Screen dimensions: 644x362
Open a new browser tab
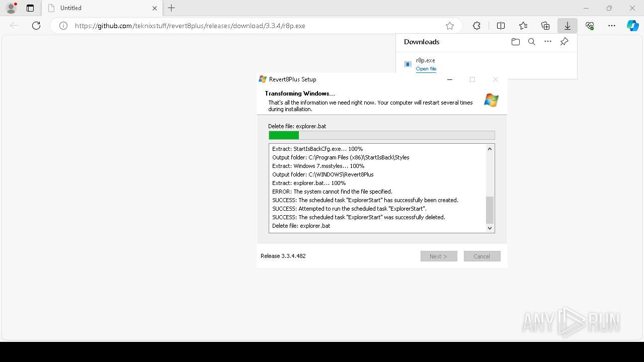tap(172, 8)
